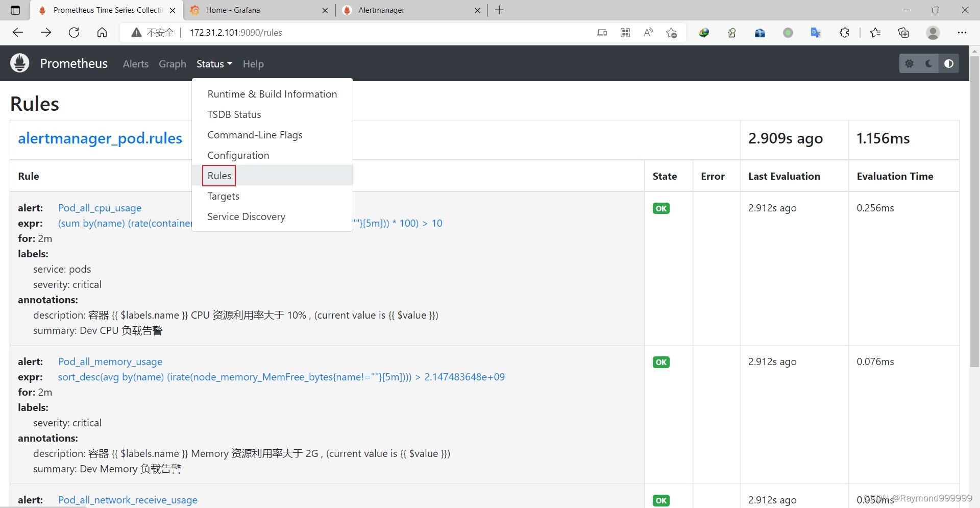Select TSDB Status menu item
The image size is (980, 508).
coord(272,114)
